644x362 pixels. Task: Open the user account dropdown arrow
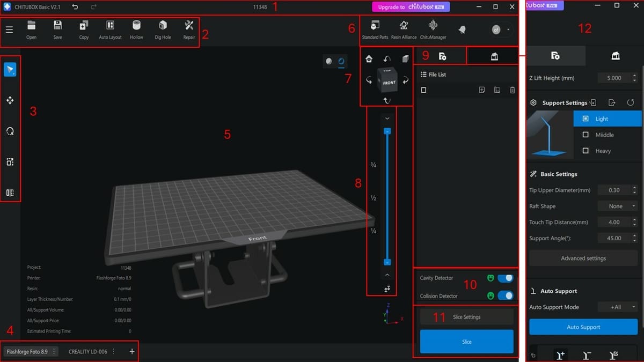click(x=508, y=29)
